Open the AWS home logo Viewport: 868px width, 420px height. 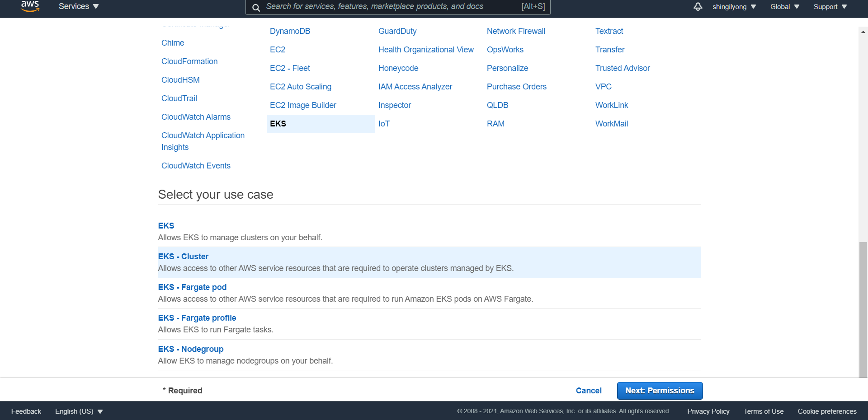click(30, 6)
